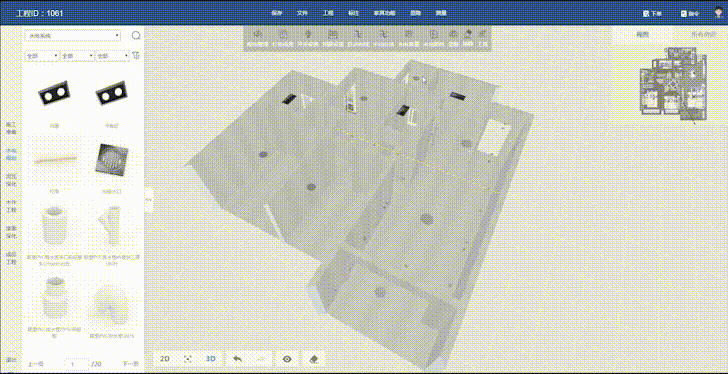Click the third icon in the top tool strip
The width and height of the screenshot is (728, 374).
click(307, 34)
